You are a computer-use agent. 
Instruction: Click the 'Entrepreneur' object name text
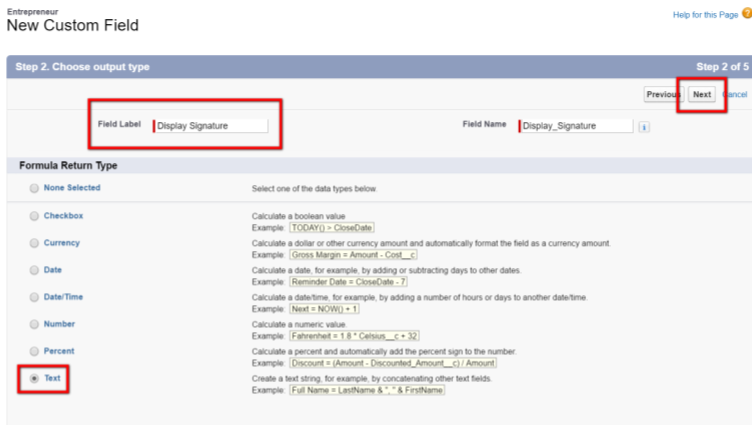33,12
